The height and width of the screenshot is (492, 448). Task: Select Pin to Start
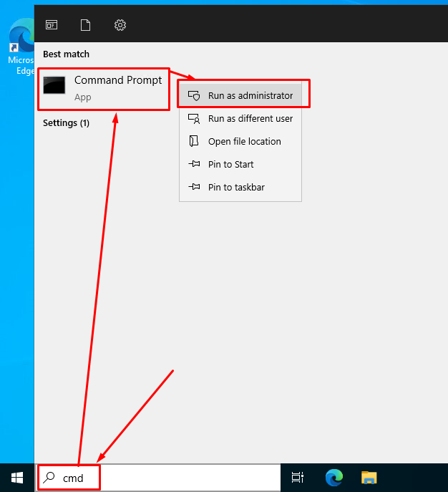pos(240,165)
